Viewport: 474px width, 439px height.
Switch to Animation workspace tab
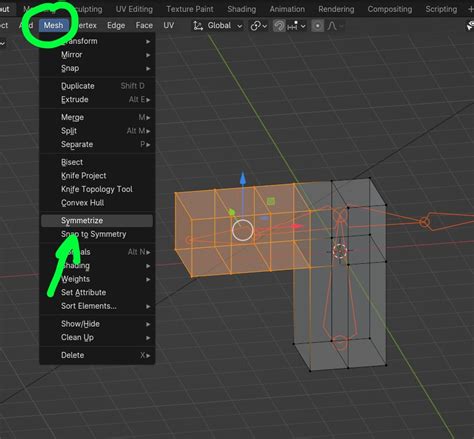(287, 9)
